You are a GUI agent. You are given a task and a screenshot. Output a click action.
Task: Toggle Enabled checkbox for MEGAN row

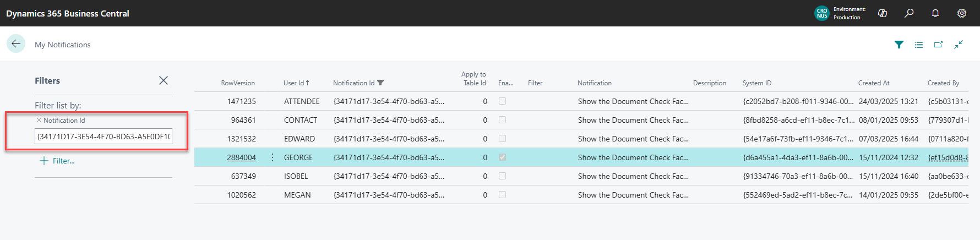pyautogui.click(x=502, y=195)
